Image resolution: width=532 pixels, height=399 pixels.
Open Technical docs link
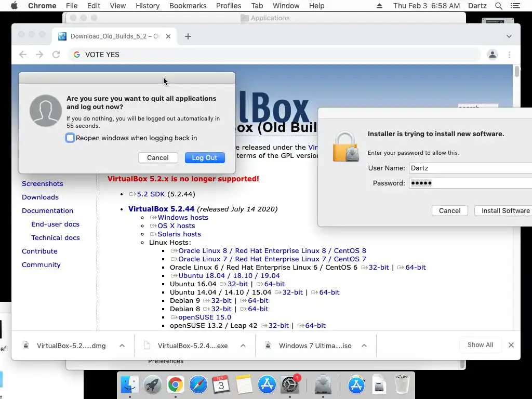pyautogui.click(x=56, y=238)
